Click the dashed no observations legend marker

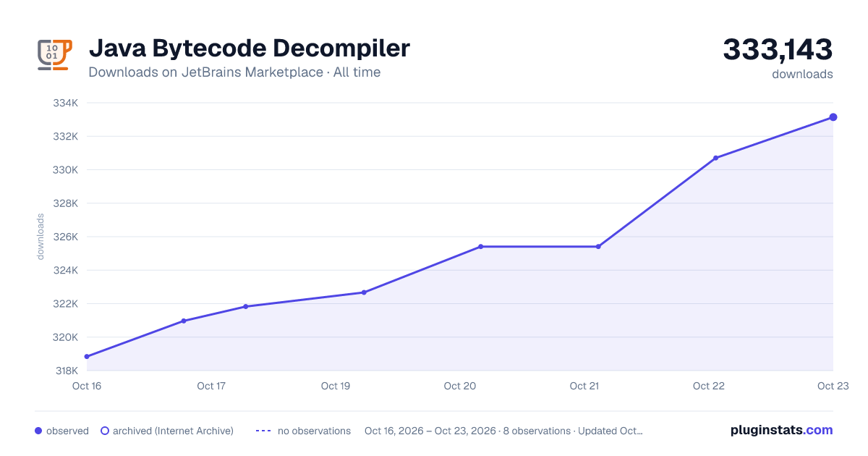(263, 431)
